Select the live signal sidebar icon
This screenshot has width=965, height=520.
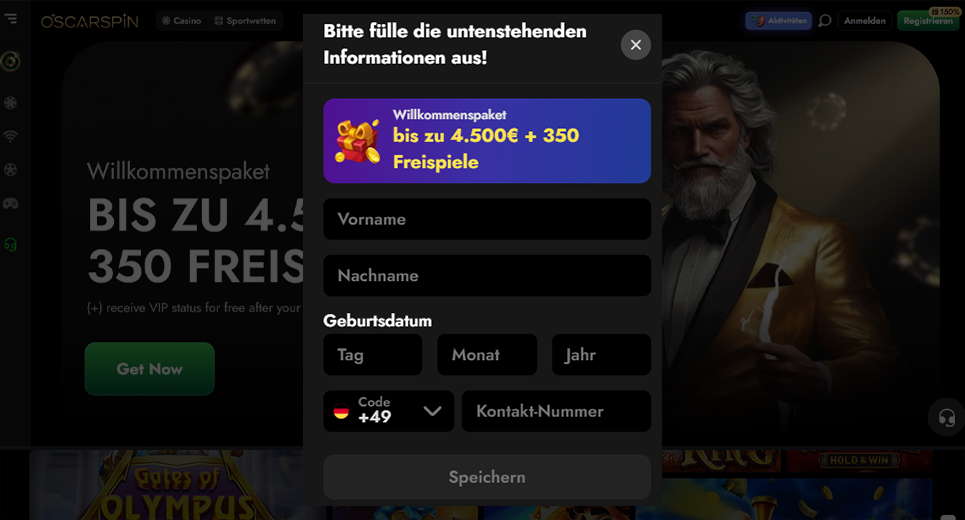(x=10, y=136)
